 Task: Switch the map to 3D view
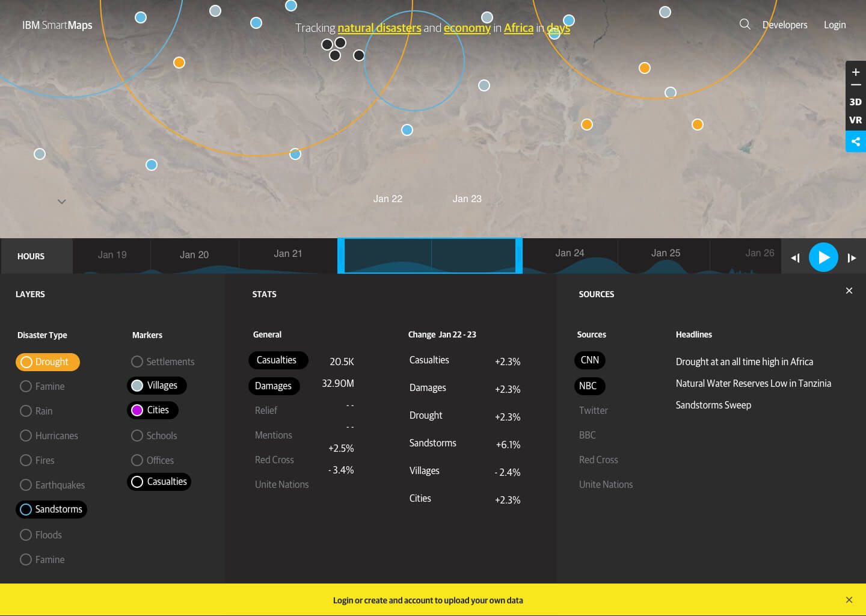click(x=855, y=102)
